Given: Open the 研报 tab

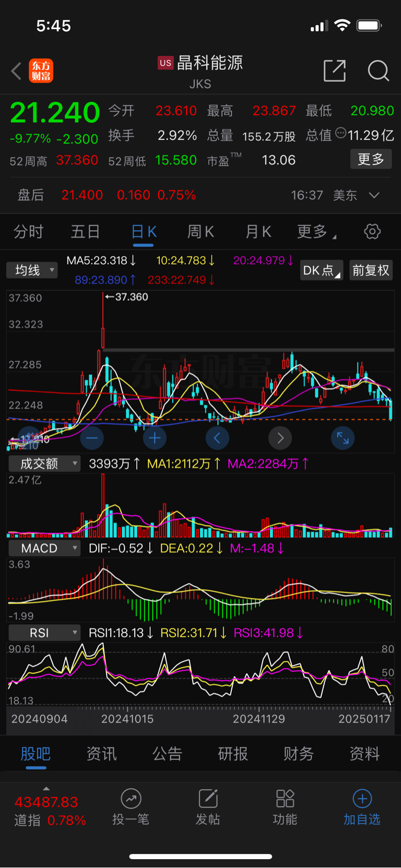Looking at the screenshot, I should coord(233,754).
